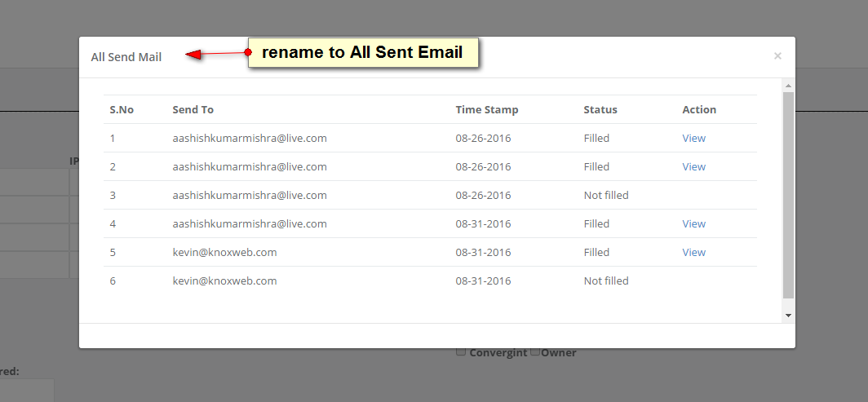Toggle the Owner checkbox
This screenshot has height=402, width=868.
pyautogui.click(x=535, y=352)
